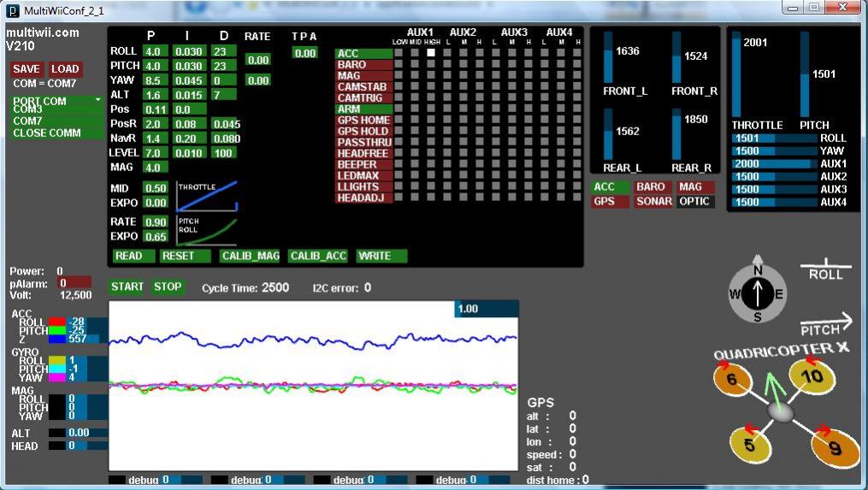This screenshot has width=868, height=490.
Task: Click the MultiWiiConf title bar icon
Action: (x=12, y=10)
